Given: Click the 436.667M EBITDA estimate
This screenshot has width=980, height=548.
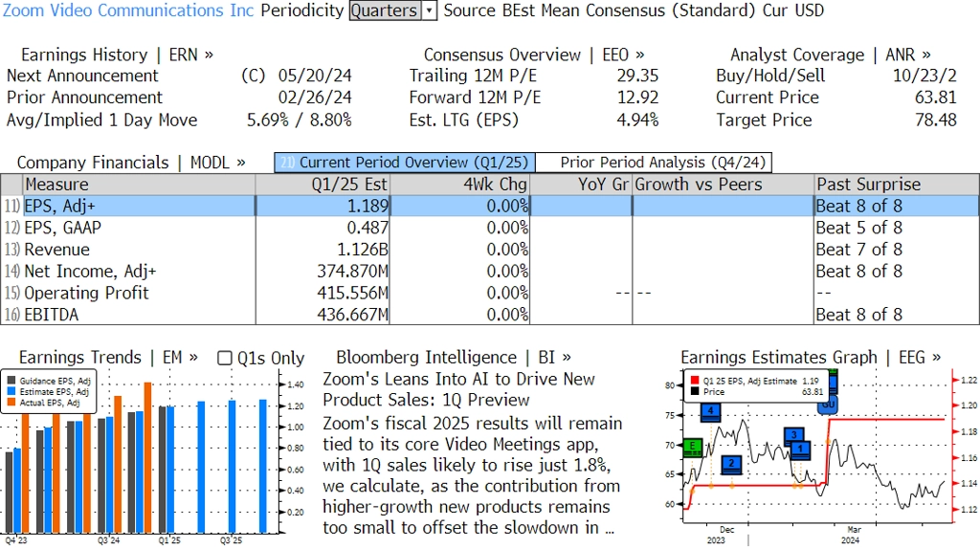Looking at the screenshot, I should coord(352,315).
